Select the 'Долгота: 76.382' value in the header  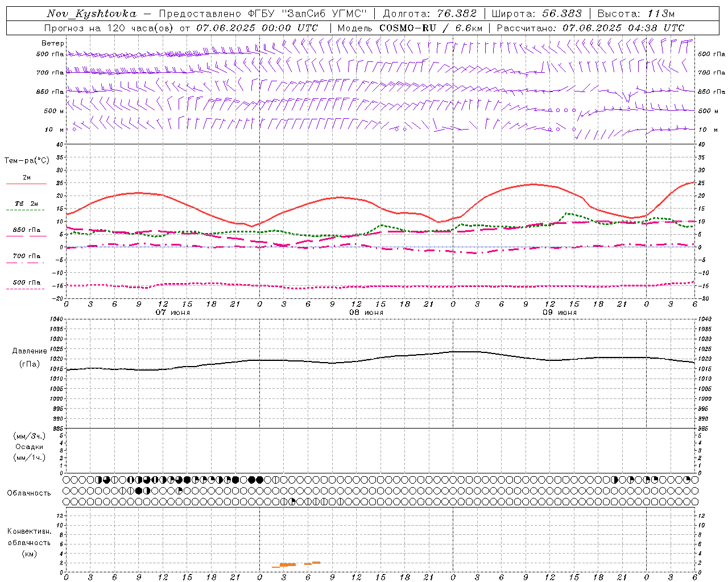(x=430, y=14)
